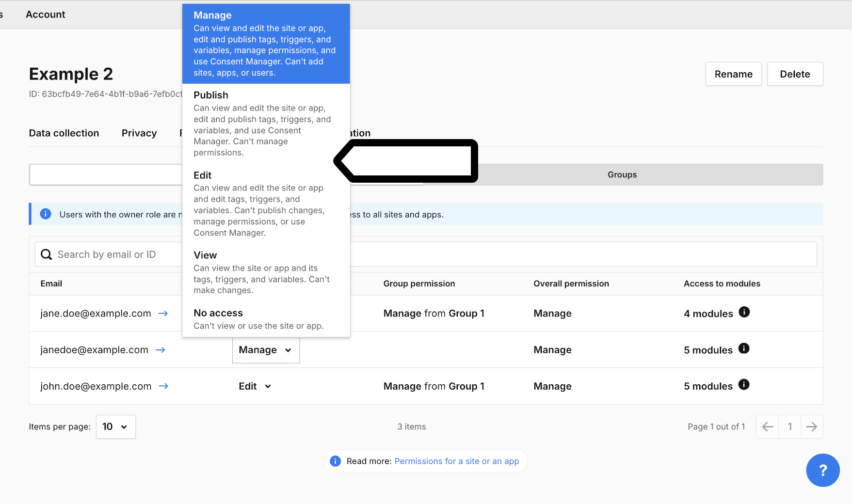This screenshot has width=852, height=504.
Task: Switch to the Groups tab
Action: click(622, 174)
